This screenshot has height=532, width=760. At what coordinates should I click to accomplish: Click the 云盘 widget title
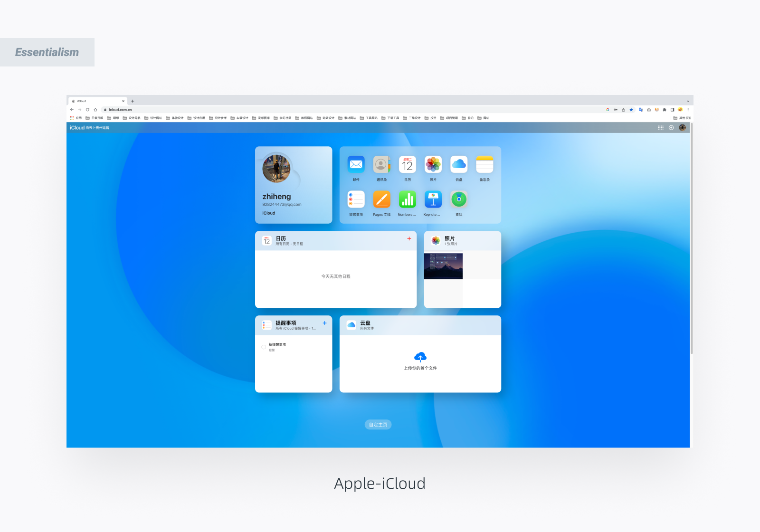point(365,323)
